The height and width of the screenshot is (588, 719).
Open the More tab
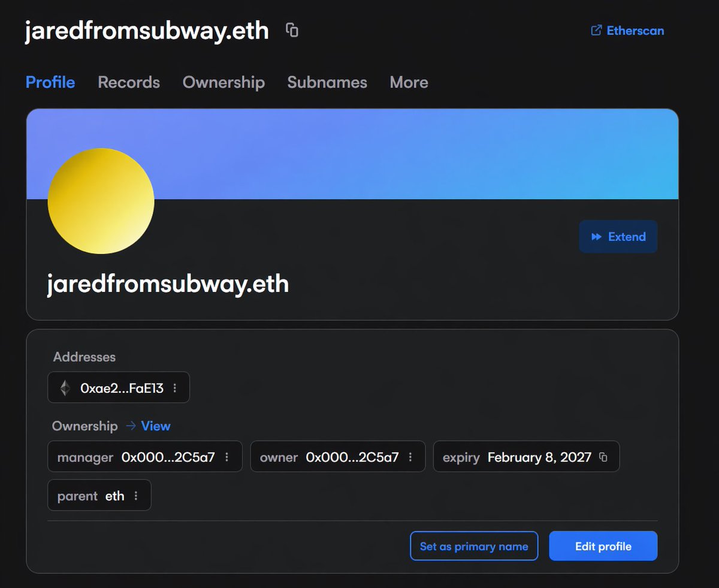pyautogui.click(x=409, y=82)
